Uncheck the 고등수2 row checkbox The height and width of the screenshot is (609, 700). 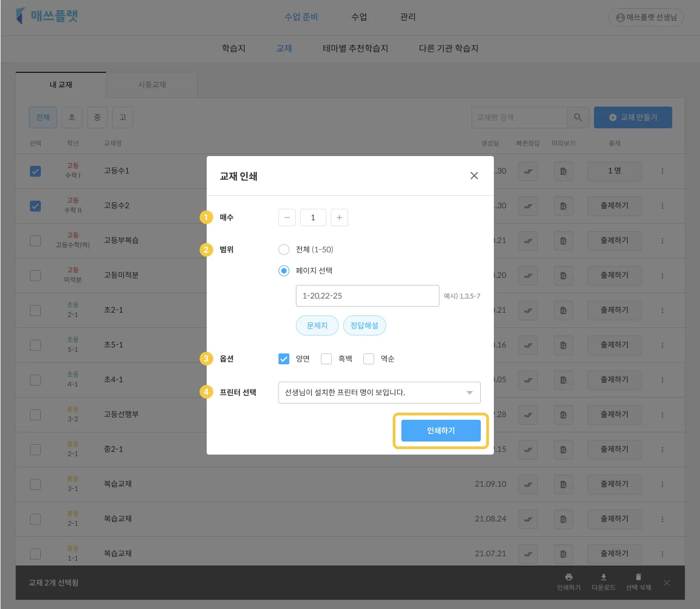pyautogui.click(x=35, y=206)
